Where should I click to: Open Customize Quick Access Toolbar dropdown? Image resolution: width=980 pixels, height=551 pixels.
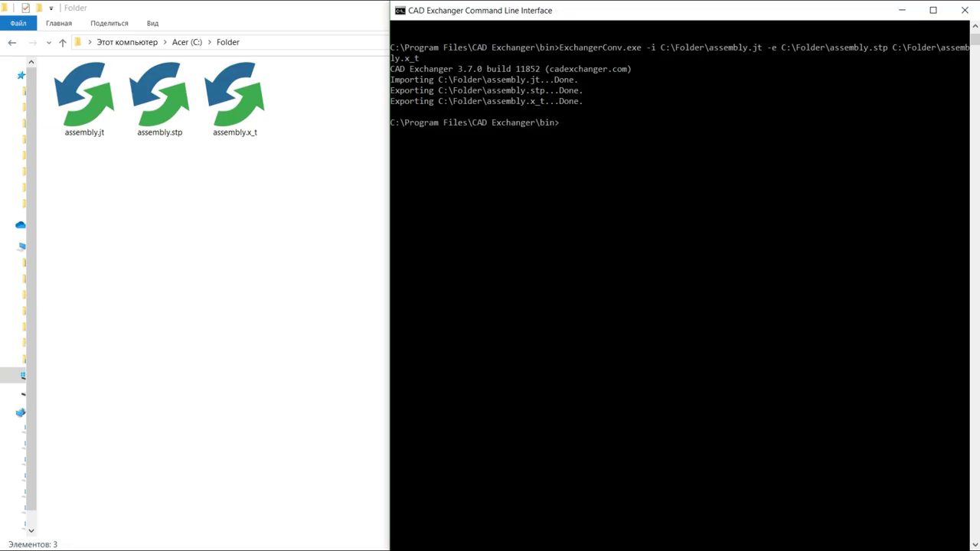click(x=51, y=8)
